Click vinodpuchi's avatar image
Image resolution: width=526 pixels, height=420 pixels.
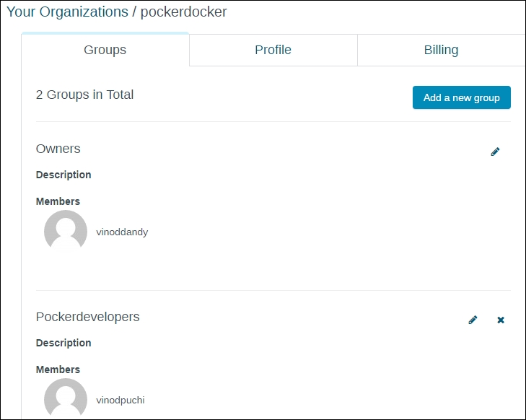pyautogui.click(x=66, y=398)
